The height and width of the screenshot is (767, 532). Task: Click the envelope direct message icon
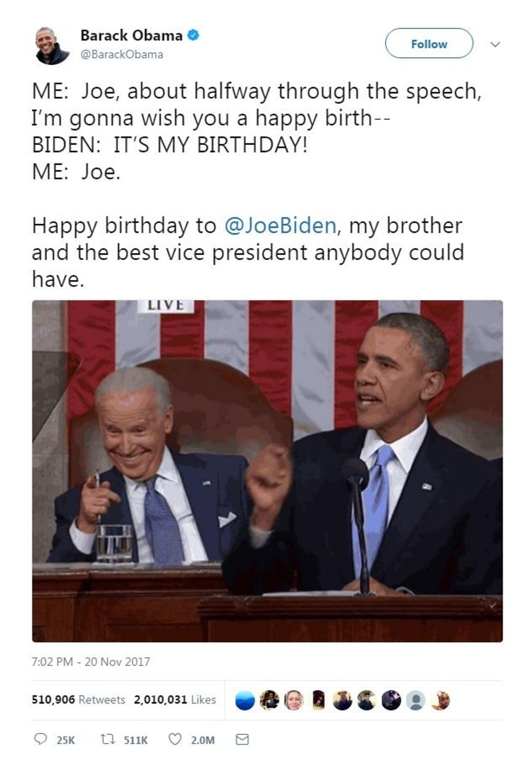242,739
